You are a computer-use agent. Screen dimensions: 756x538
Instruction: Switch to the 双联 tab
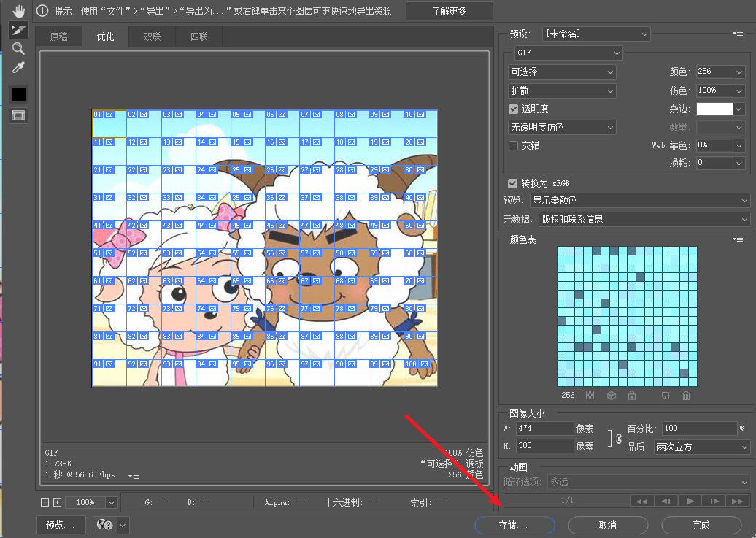152,36
